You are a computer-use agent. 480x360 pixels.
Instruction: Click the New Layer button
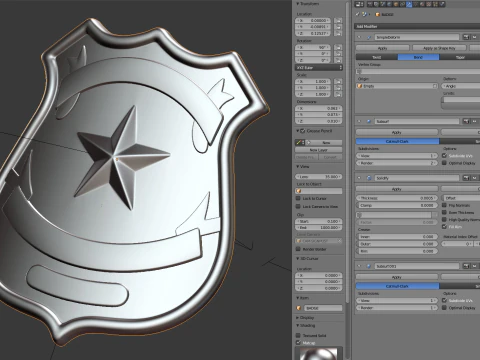(x=319, y=150)
